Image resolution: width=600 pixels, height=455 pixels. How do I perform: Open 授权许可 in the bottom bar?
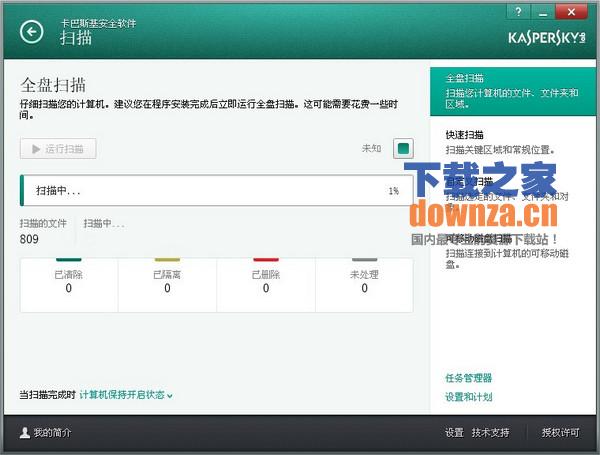click(x=560, y=433)
